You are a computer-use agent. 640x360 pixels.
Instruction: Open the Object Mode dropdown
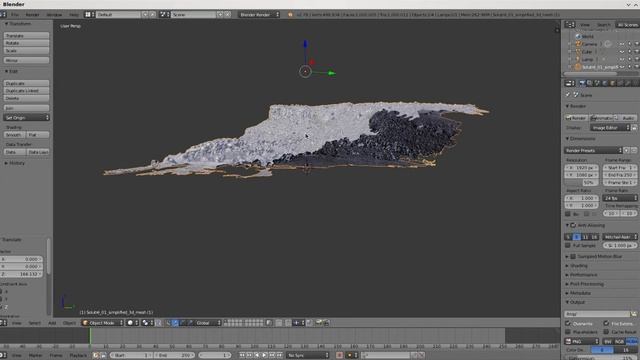102,323
